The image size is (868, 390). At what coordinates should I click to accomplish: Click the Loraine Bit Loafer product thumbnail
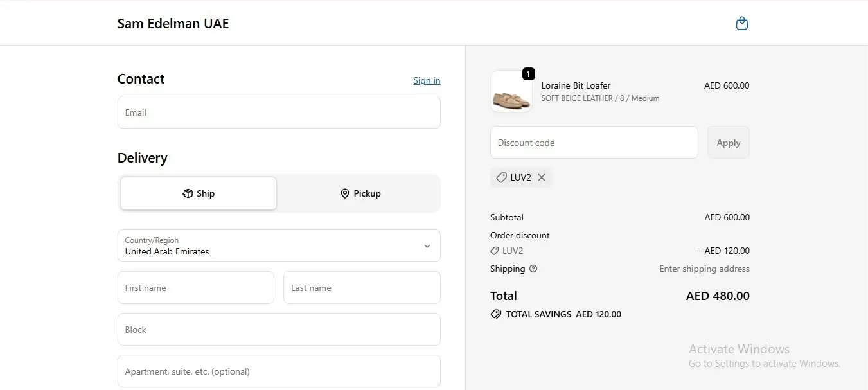pos(511,91)
